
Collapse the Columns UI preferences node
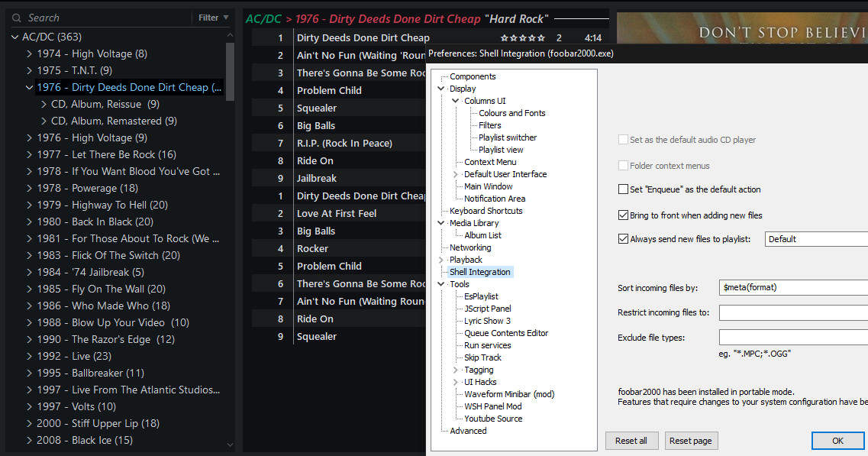click(456, 101)
